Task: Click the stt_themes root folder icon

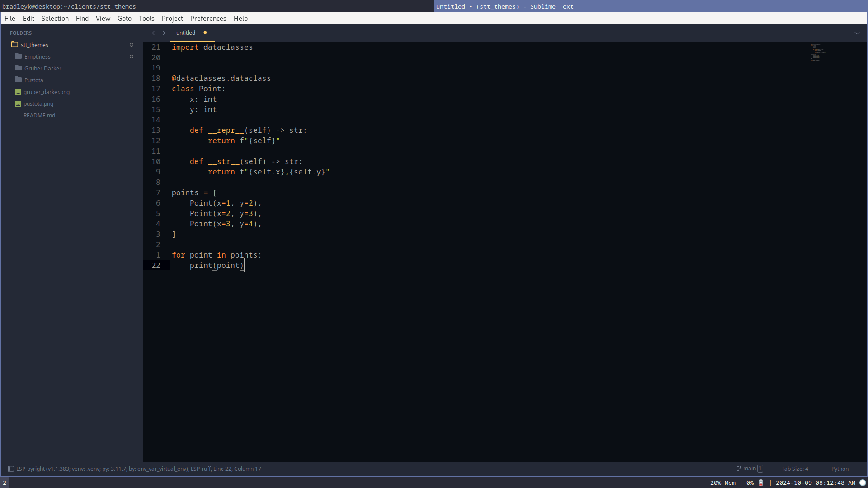Action: click(x=15, y=44)
